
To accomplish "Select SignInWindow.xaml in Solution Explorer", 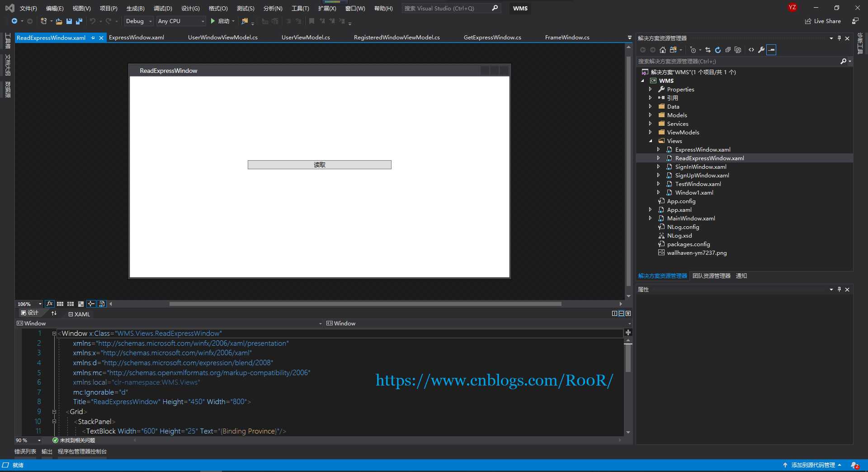I will (x=700, y=167).
